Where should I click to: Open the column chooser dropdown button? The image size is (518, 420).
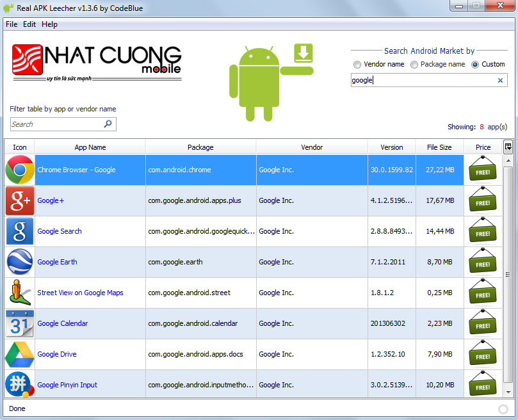coord(508,147)
